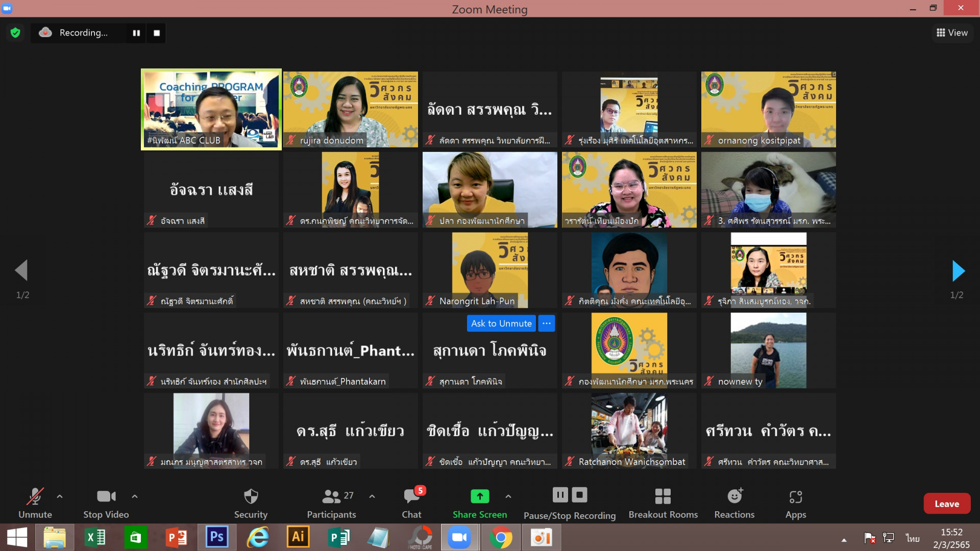This screenshot has width=980, height=551.
Task: Open Photoshop from the Windows taskbar
Action: [216, 537]
